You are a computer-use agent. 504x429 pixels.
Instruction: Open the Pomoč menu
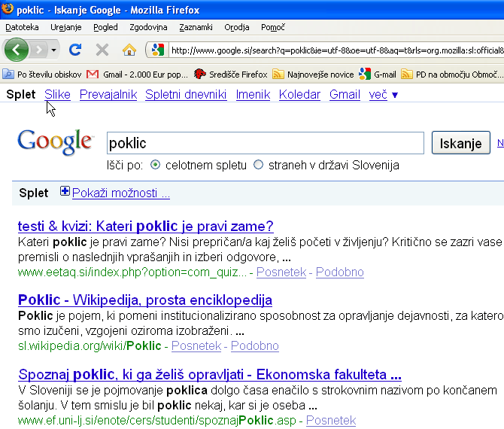point(273,27)
